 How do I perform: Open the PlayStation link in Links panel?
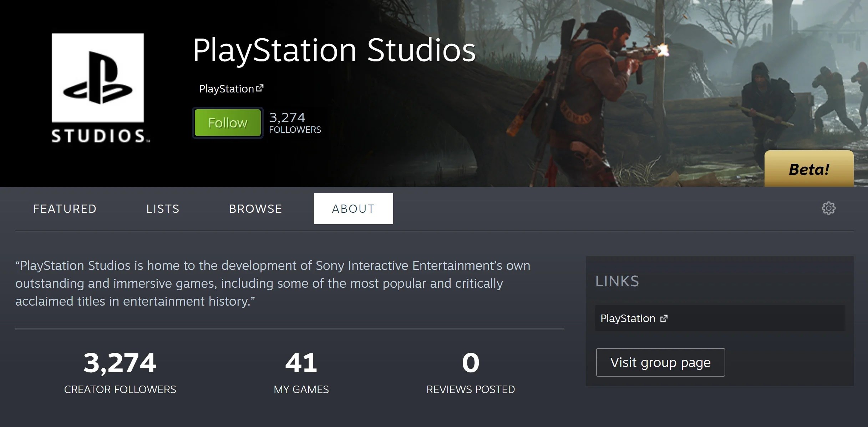[x=720, y=318]
